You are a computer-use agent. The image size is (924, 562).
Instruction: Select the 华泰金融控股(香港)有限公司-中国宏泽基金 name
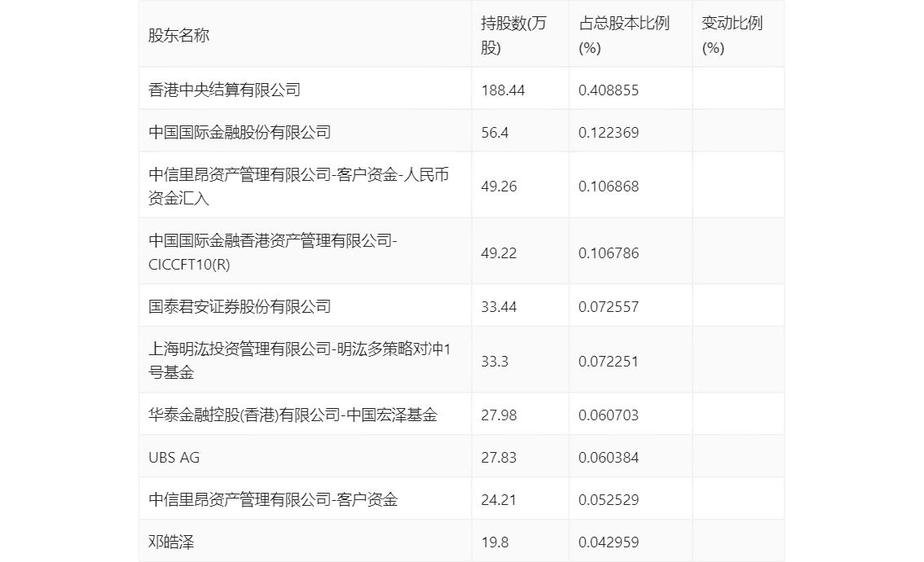pyautogui.click(x=293, y=415)
